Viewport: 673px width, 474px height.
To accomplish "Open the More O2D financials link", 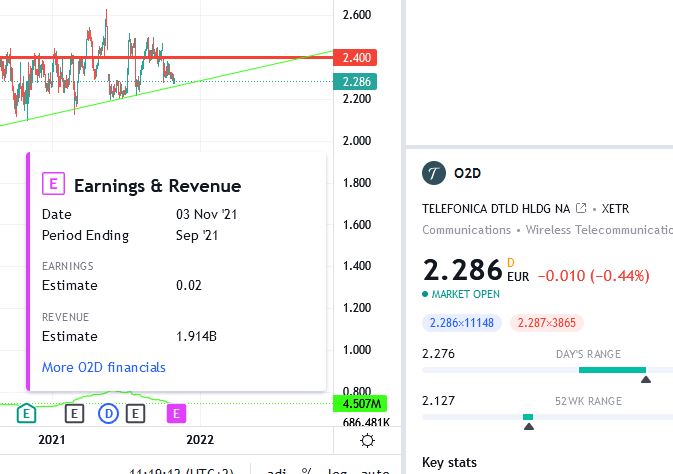I will 103,368.
